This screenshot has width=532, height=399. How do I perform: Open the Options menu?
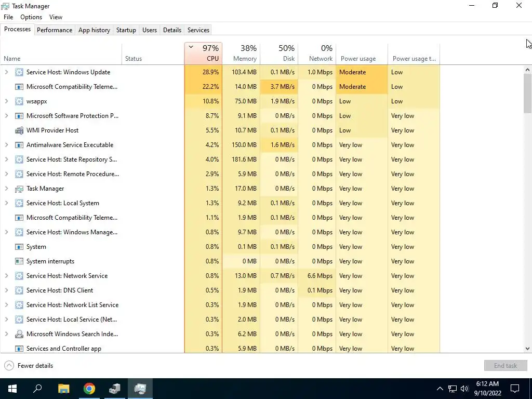coord(31,17)
